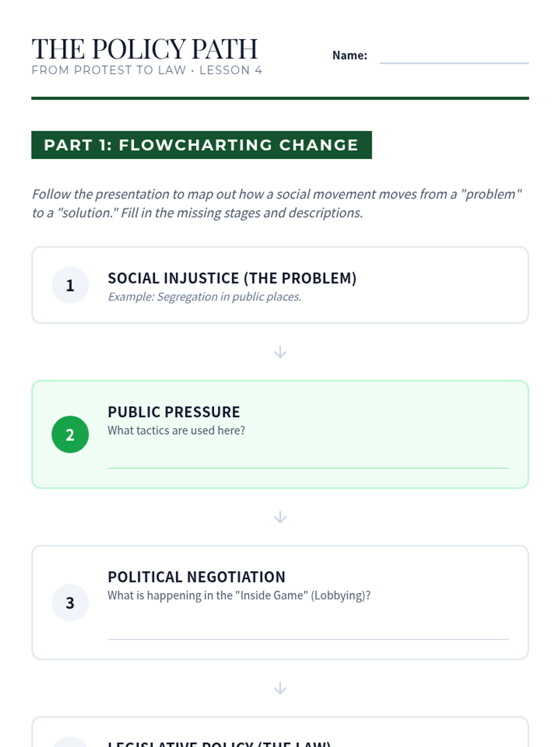
Task: Click the arrow below Political Negotiation card
Action: pos(280,688)
